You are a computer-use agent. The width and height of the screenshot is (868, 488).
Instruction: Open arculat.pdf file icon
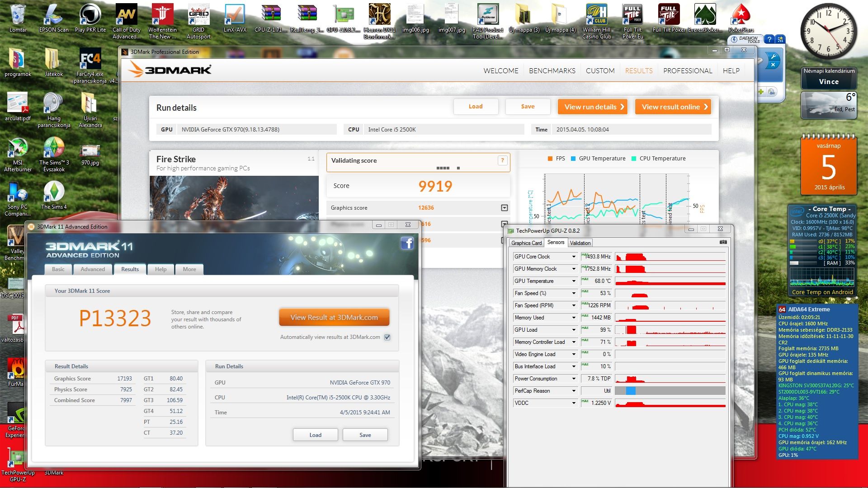coord(18,107)
